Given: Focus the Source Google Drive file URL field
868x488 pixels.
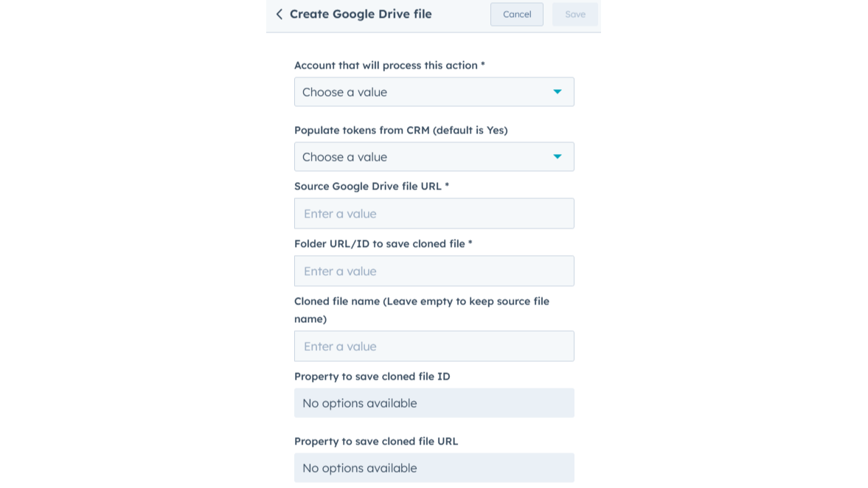Looking at the screenshot, I should 434,214.
